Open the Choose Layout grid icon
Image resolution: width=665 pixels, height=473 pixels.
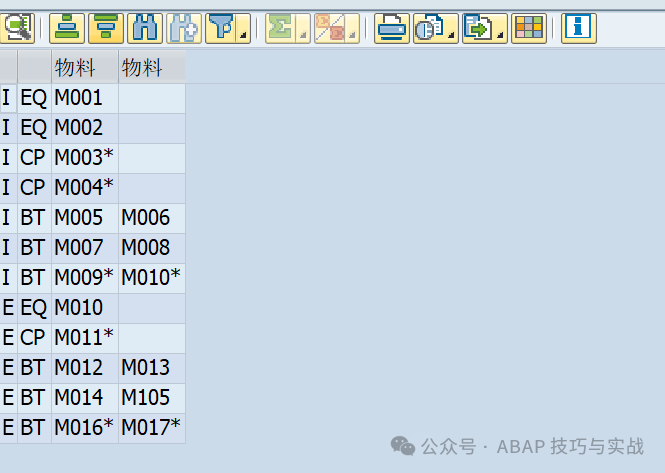click(x=528, y=28)
